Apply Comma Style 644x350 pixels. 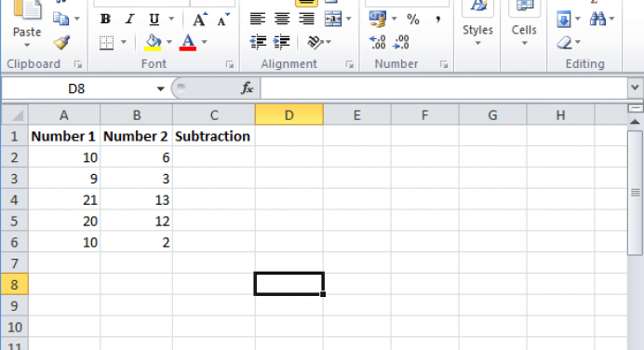pos(438,19)
